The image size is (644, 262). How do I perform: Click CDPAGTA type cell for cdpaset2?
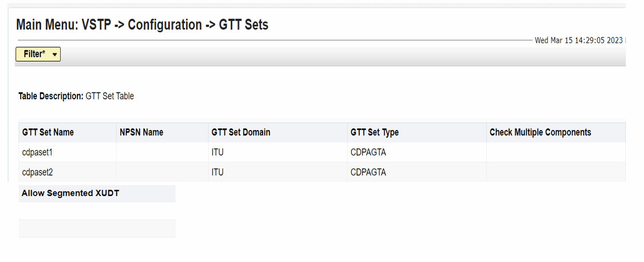point(368,172)
